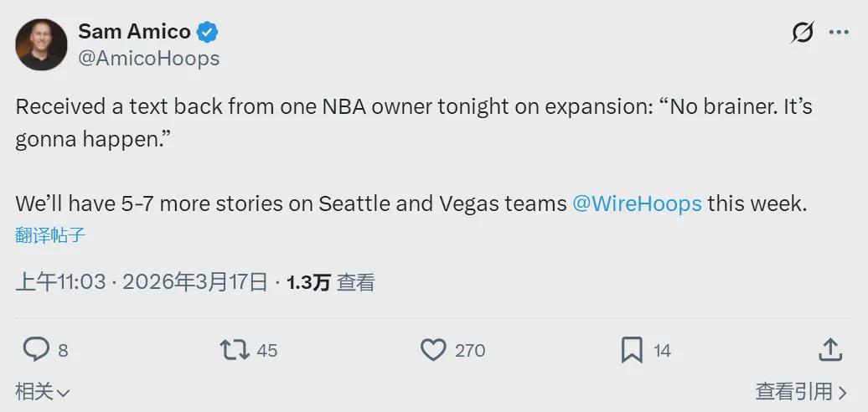Bookmark this post using the bookmark icon
This screenshot has width=868, height=412.
click(632, 349)
